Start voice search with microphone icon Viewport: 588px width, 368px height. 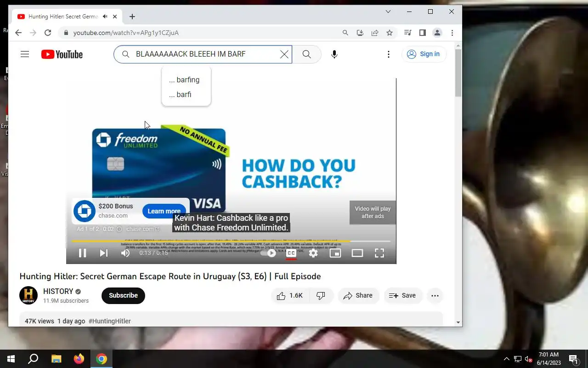click(334, 54)
